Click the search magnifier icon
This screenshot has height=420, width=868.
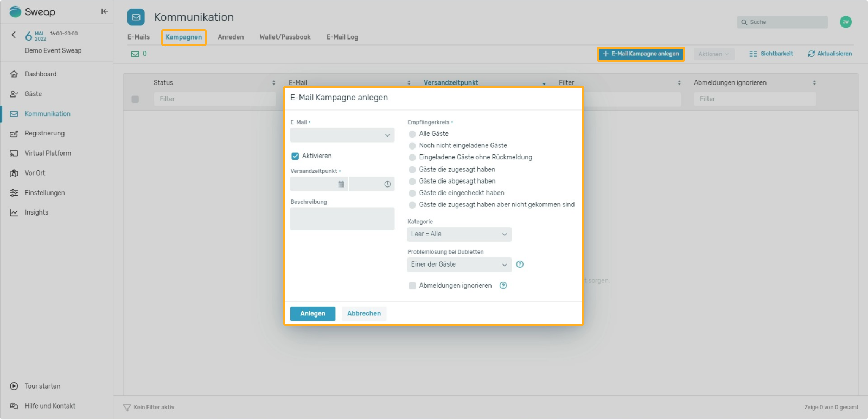point(744,22)
